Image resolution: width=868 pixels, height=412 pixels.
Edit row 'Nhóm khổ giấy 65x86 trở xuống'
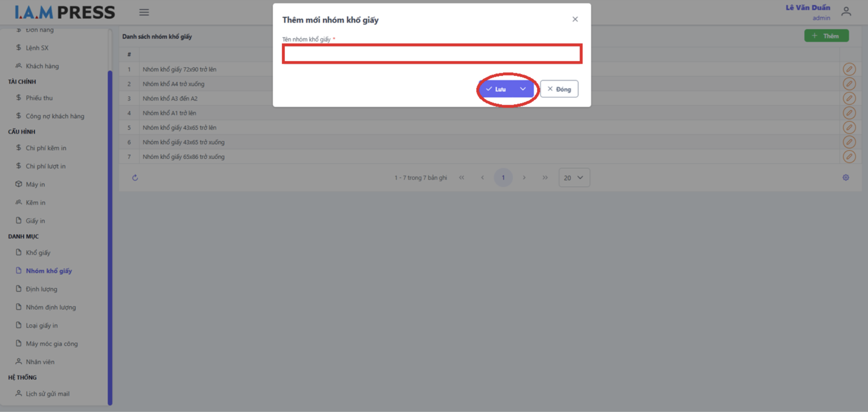coord(849,157)
